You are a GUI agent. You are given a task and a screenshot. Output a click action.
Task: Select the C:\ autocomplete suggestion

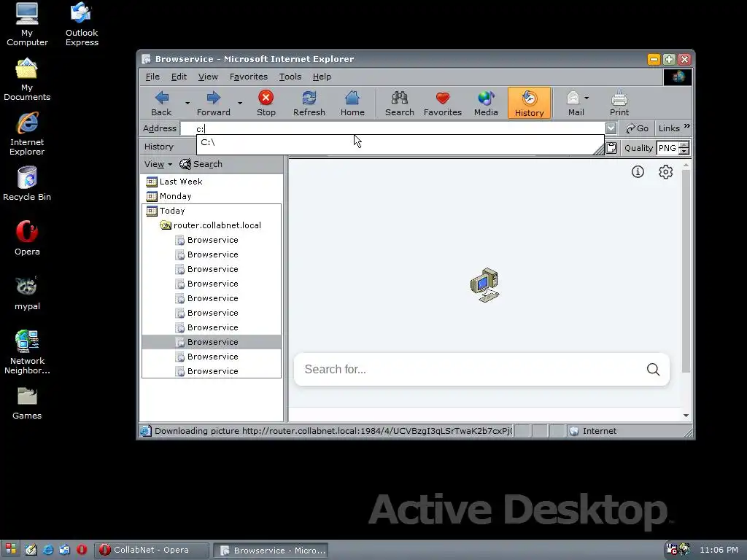tap(399, 142)
